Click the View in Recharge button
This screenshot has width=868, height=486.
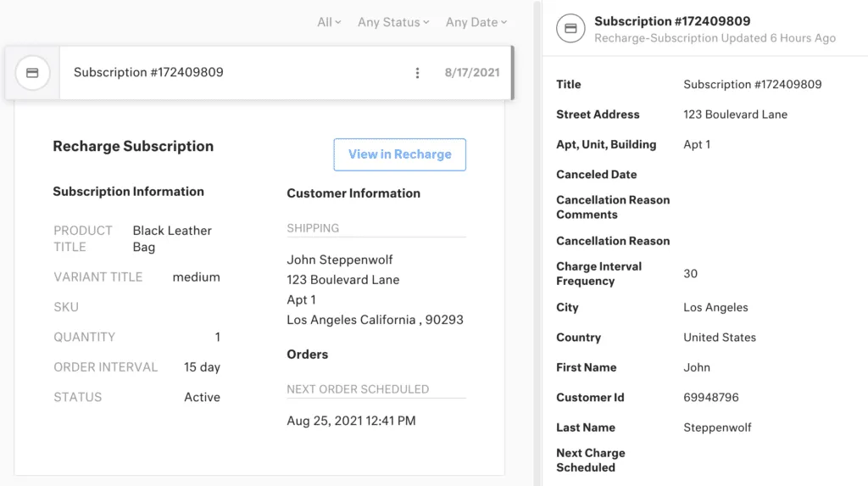pos(399,154)
